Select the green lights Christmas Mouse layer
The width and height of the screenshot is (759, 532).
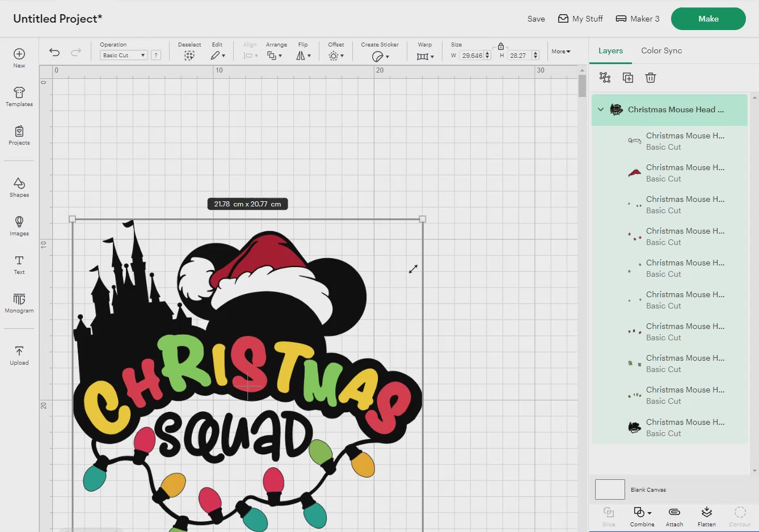tap(669, 364)
